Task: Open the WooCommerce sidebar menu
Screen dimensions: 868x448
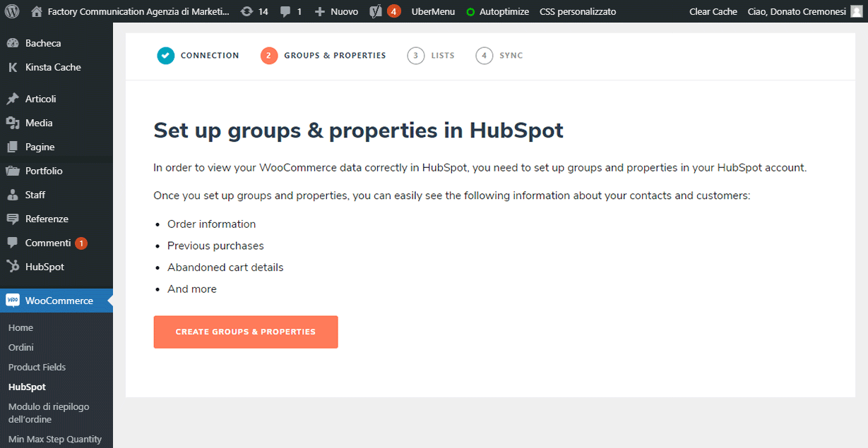Action: pos(57,301)
